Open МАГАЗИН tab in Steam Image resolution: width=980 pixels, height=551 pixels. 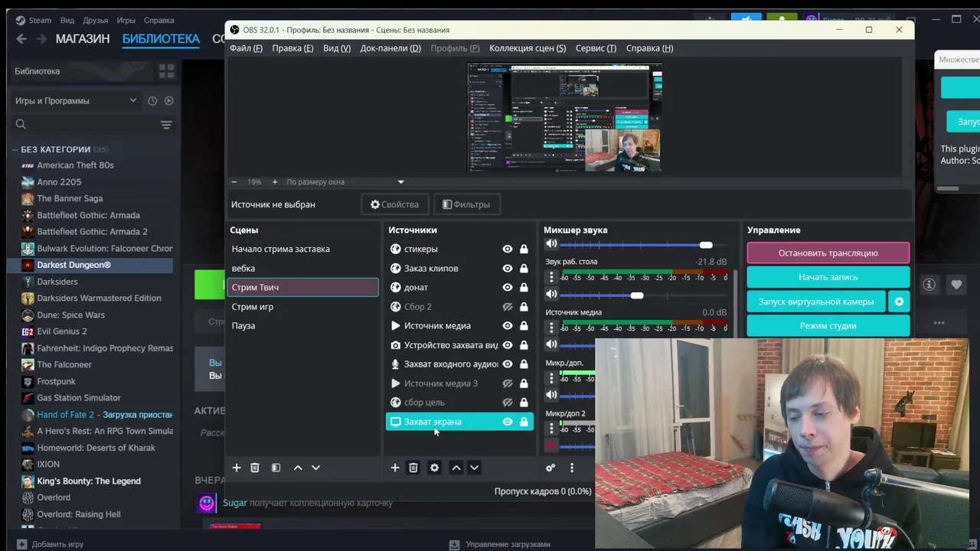point(83,39)
